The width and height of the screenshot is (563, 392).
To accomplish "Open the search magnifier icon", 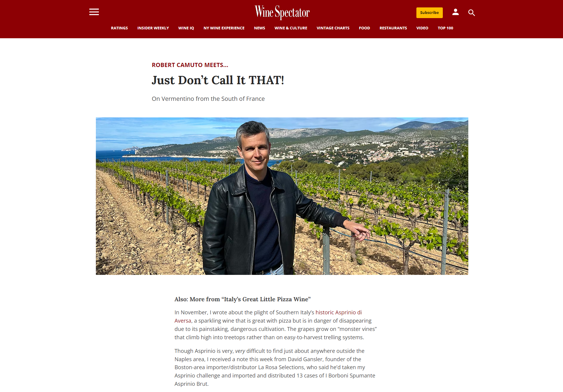I will tap(472, 13).
